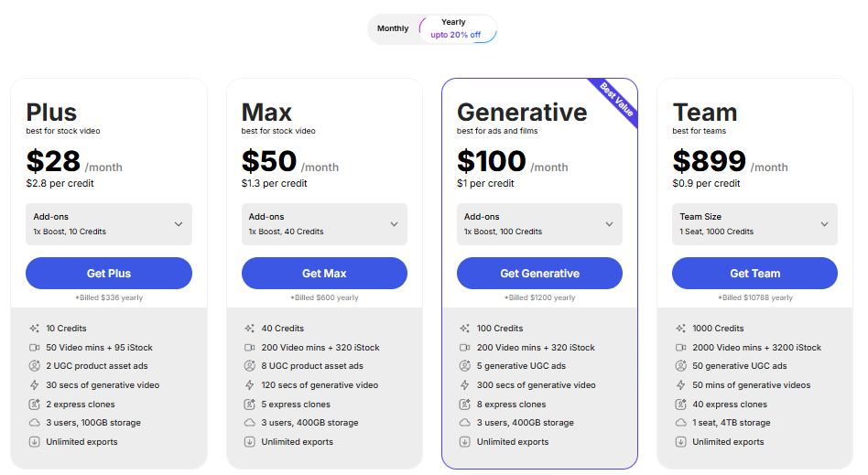
Task: Click the UGC ads icon in Generative plan
Action: 465,366
